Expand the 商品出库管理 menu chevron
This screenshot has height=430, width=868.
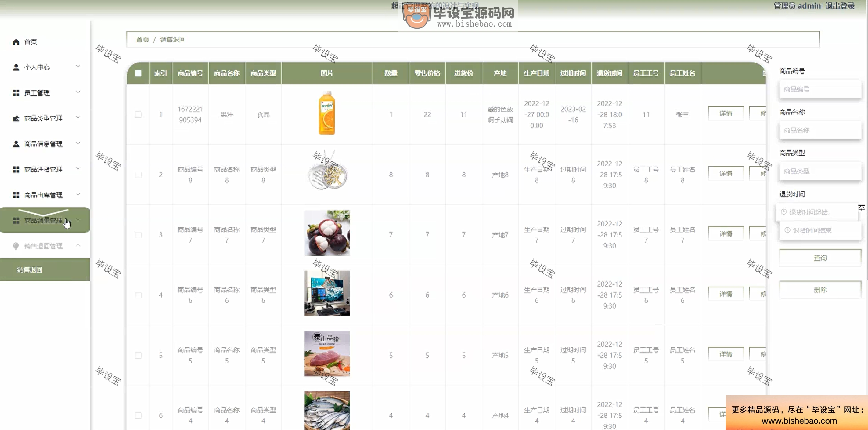click(78, 194)
